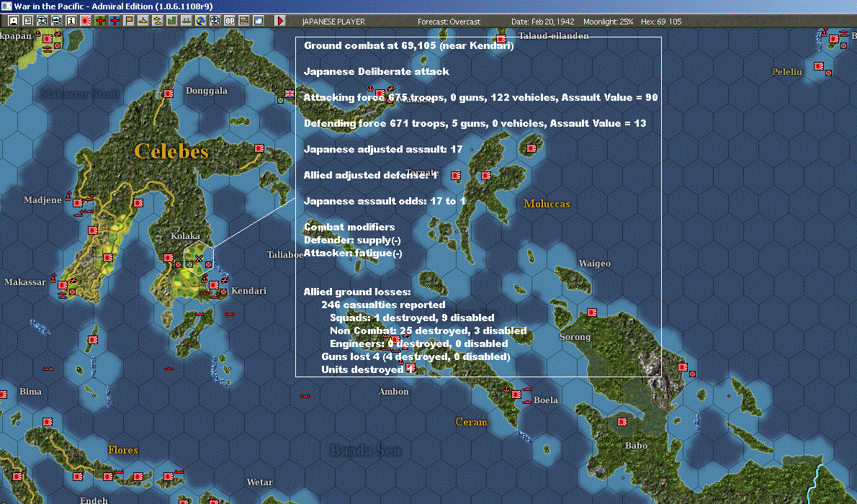Select red plane on green background icon

pyautogui.click(x=100, y=21)
